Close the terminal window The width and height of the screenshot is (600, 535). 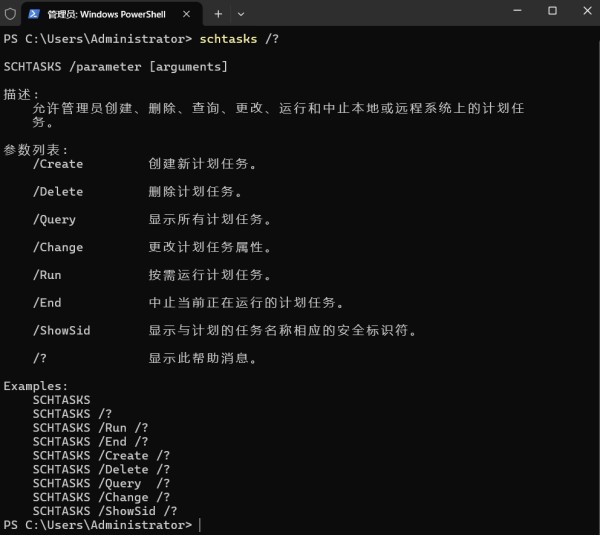[583, 11]
